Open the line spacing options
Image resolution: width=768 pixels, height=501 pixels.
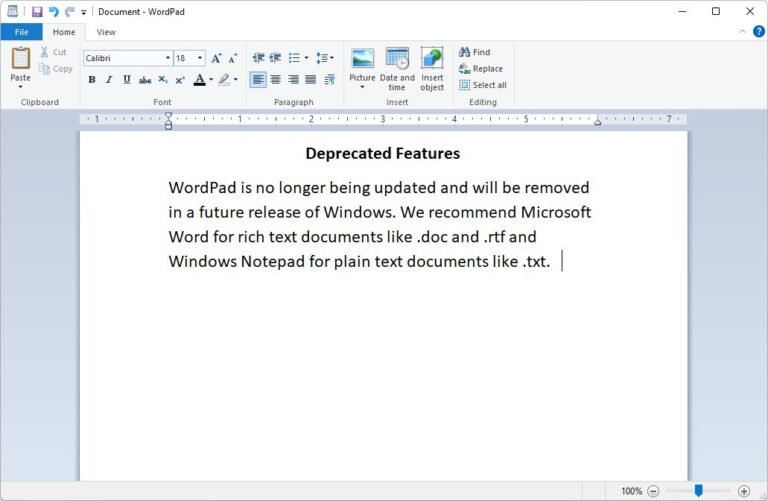pyautogui.click(x=324, y=58)
